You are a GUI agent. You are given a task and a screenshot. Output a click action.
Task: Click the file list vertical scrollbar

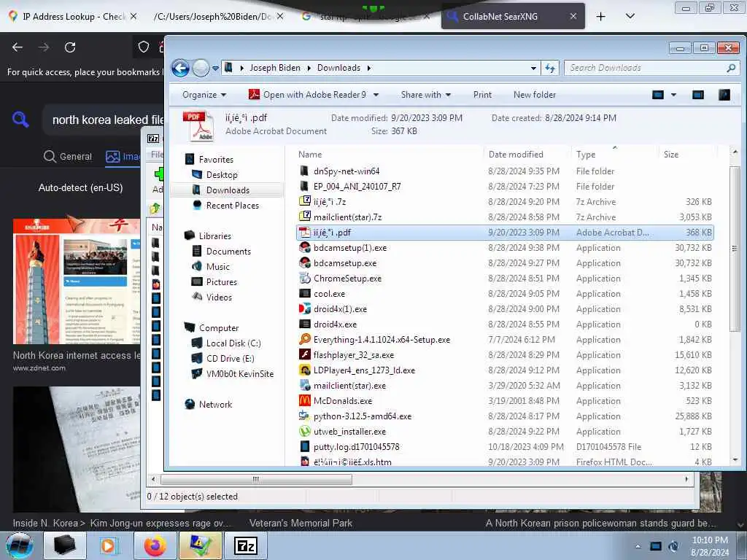[735, 248]
